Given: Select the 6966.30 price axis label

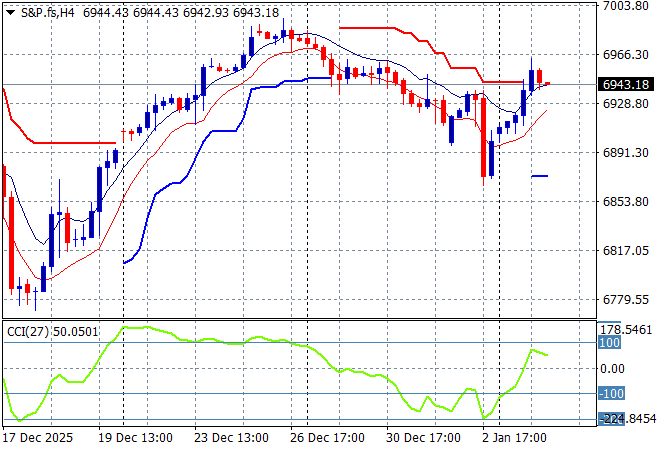Looking at the screenshot, I should pyautogui.click(x=626, y=55).
